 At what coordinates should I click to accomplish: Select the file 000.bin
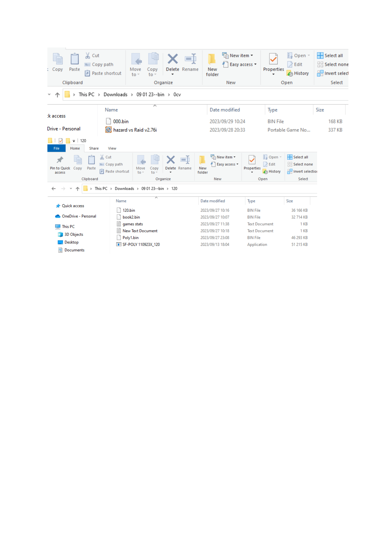pos(121,121)
